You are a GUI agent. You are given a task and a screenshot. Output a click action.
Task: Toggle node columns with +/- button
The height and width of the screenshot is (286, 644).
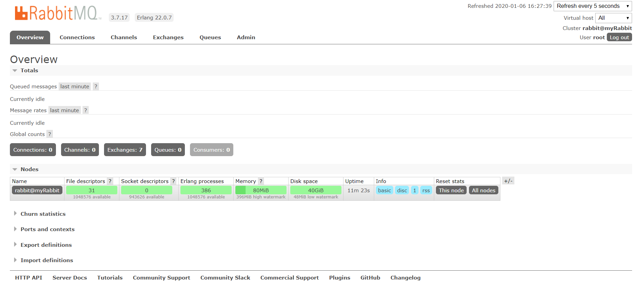tap(508, 181)
